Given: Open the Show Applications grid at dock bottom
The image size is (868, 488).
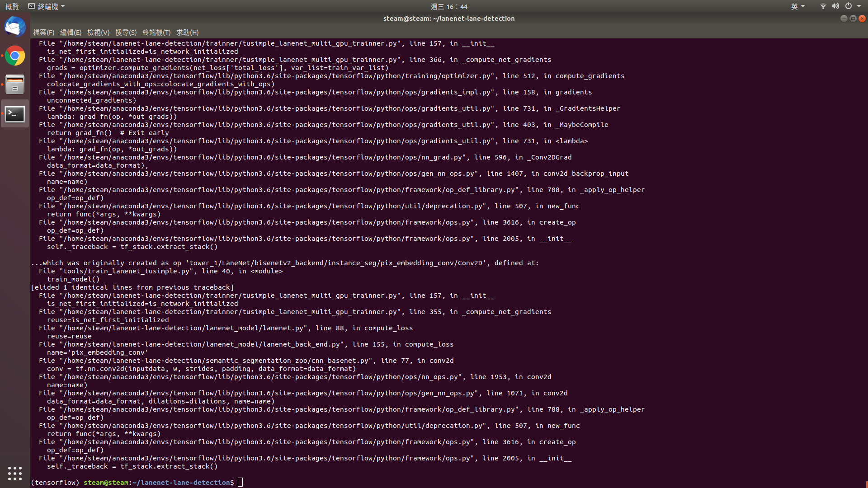Looking at the screenshot, I should coord(15,473).
